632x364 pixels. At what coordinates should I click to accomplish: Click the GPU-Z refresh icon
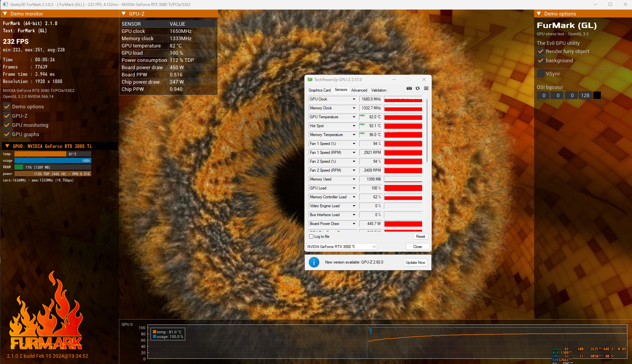click(x=417, y=88)
